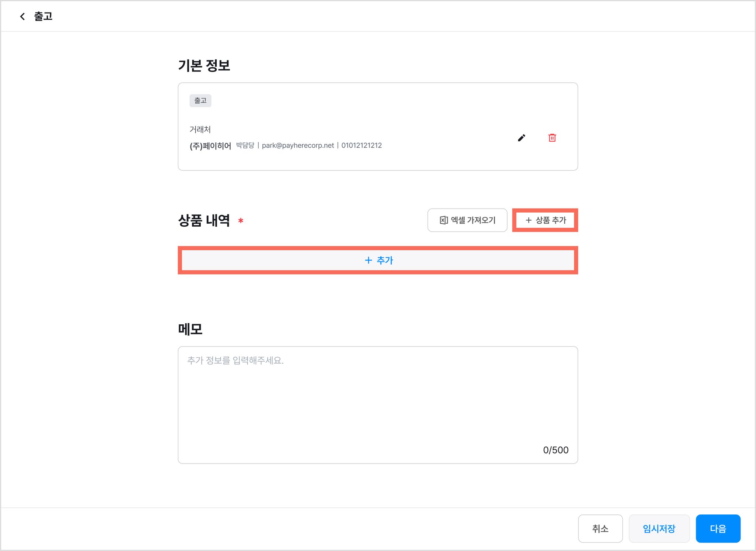Edit the 거래처 with the pencil icon

coord(521,138)
